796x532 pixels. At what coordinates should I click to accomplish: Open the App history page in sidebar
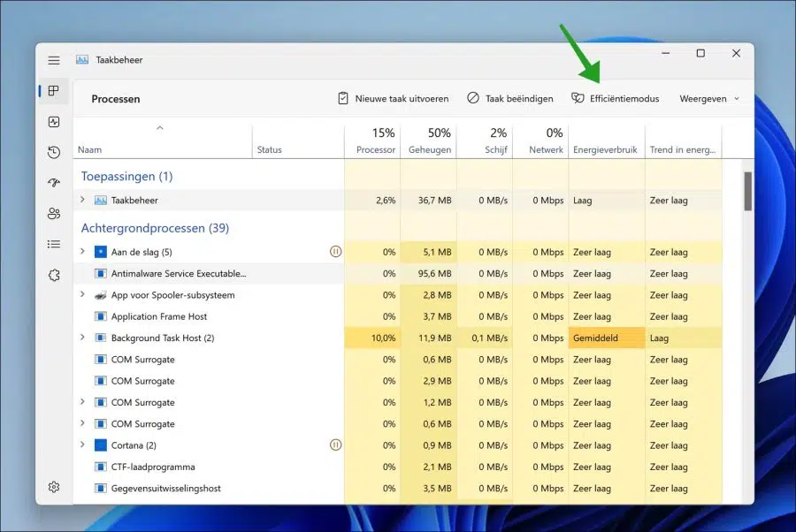54,152
